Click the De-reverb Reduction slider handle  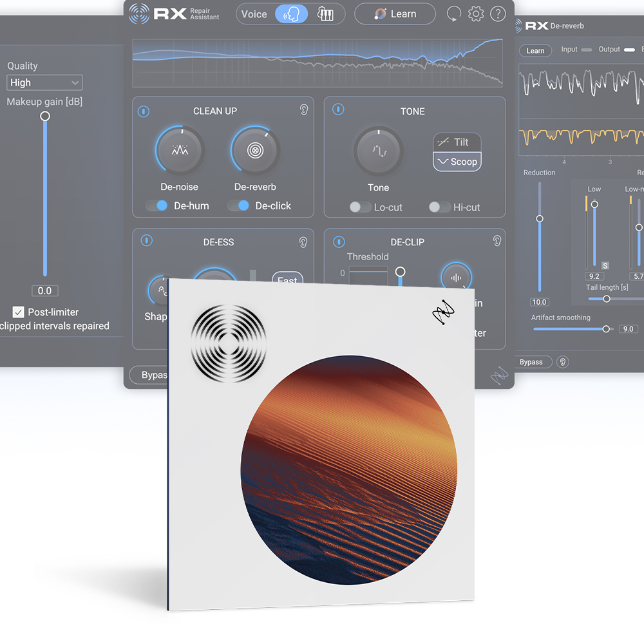click(x=540, y=218)
